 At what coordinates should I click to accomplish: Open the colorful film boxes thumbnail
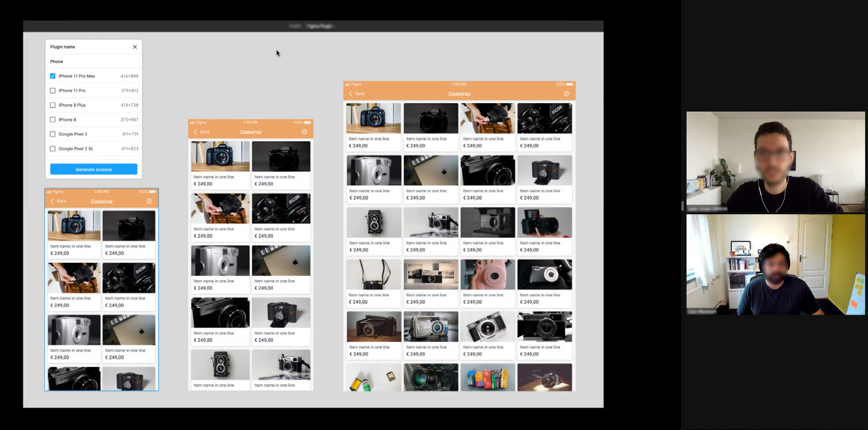(x=487, y=377)
